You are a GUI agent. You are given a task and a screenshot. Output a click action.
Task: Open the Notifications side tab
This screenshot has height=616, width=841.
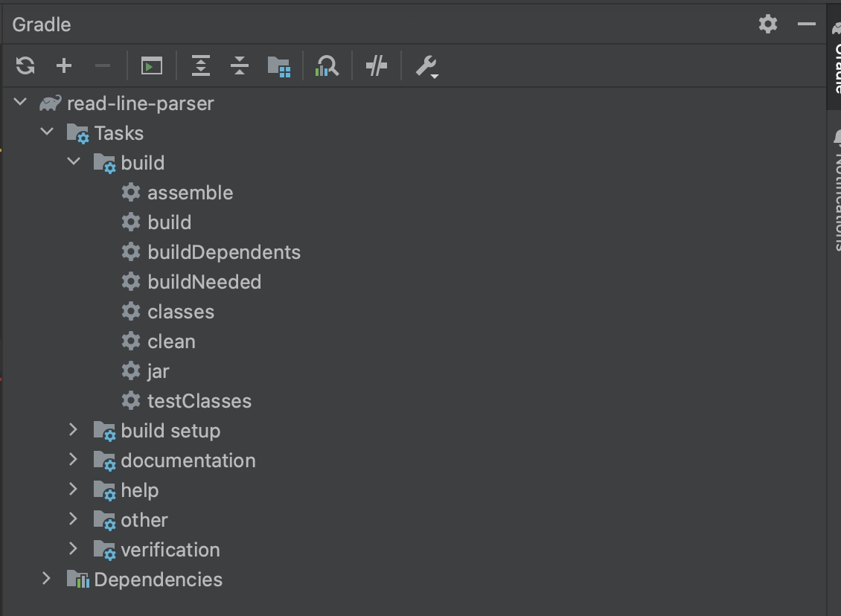pos(835,193)
